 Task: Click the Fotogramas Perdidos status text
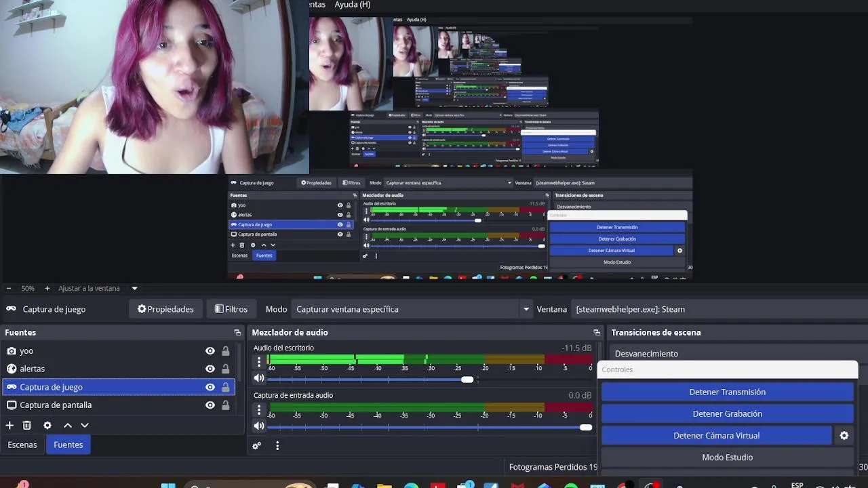(553, 467)
